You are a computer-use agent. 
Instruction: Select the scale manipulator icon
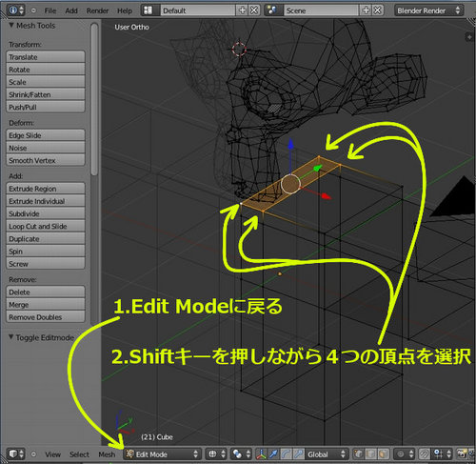pyautogui.click(x=298, y=454)
